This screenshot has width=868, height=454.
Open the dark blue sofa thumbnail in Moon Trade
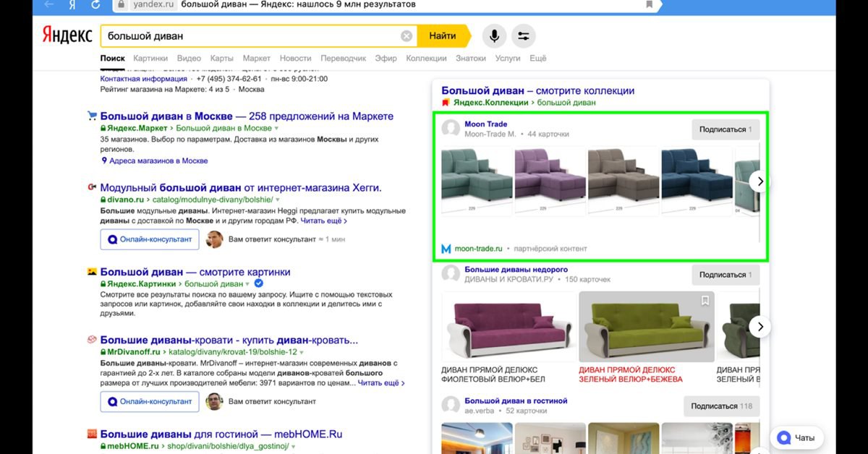(697, 181)
